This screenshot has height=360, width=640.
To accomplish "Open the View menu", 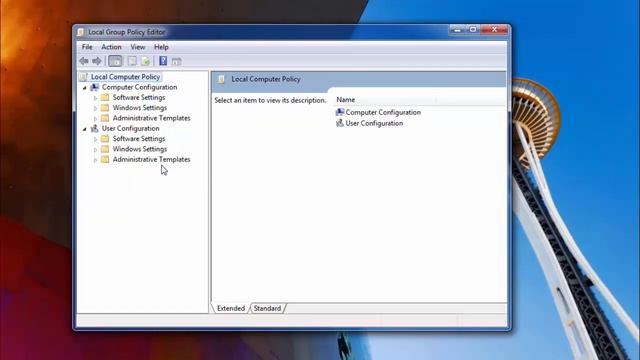I will (138, 47).
